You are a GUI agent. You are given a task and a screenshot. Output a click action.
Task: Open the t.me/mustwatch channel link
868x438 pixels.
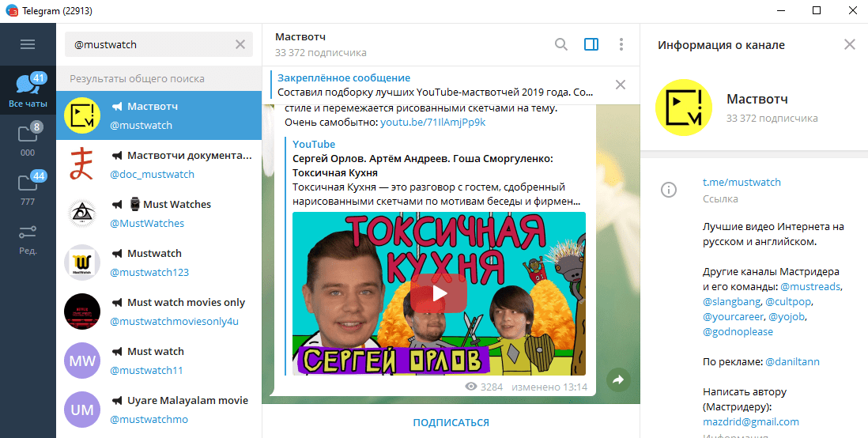point(742,182)
